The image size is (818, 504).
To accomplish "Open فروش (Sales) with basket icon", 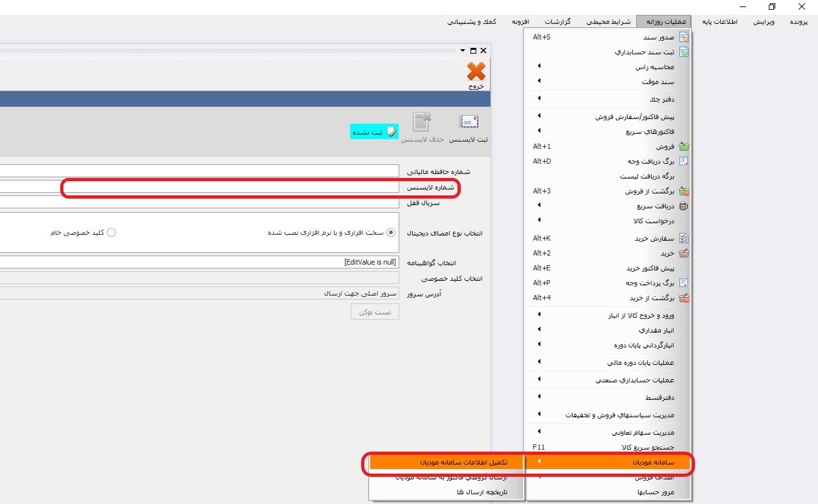I will tap(665, 147).
